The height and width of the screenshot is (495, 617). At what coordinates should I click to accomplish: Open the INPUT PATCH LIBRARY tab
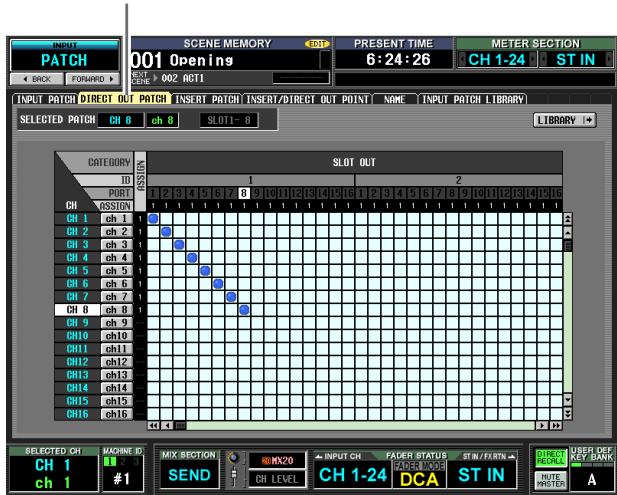click(473, 99)
